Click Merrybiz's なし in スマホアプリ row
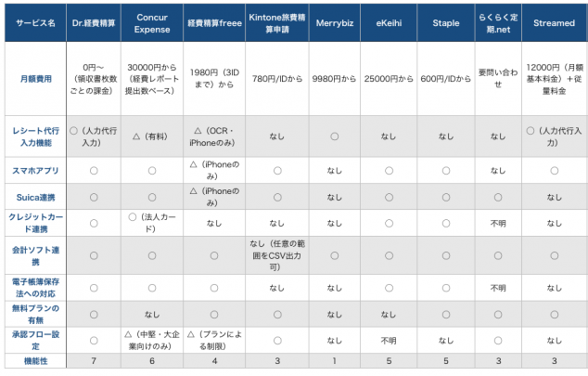 [335, 171]
